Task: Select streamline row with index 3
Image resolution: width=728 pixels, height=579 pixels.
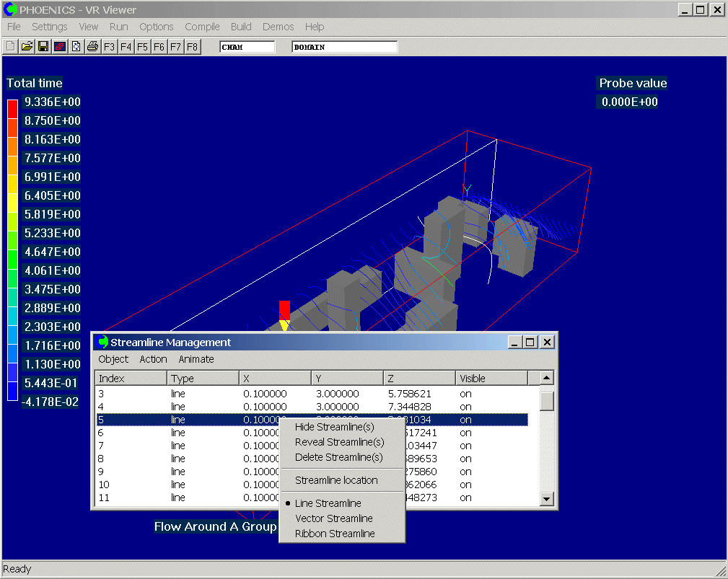Action: pos(312,394)
